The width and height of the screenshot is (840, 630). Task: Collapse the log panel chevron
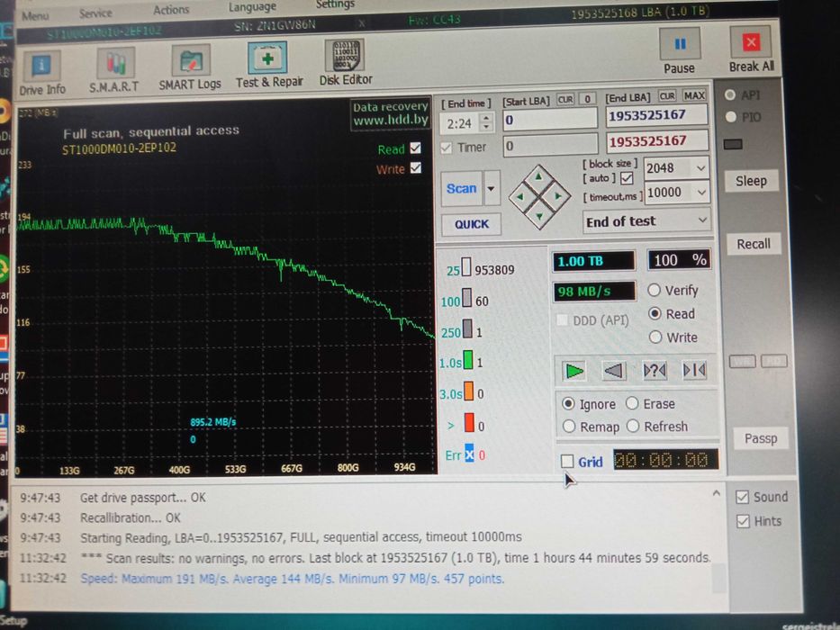click(717, 493)
